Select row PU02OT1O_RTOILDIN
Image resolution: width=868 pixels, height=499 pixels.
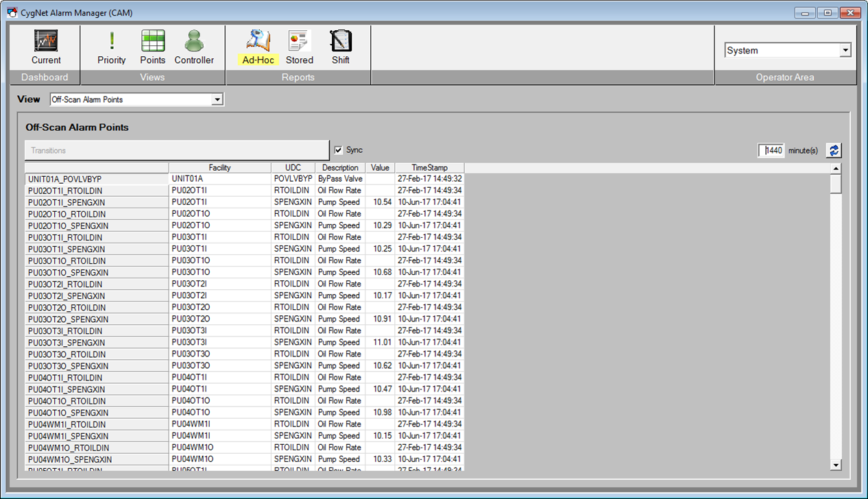(x=97, y=214)
